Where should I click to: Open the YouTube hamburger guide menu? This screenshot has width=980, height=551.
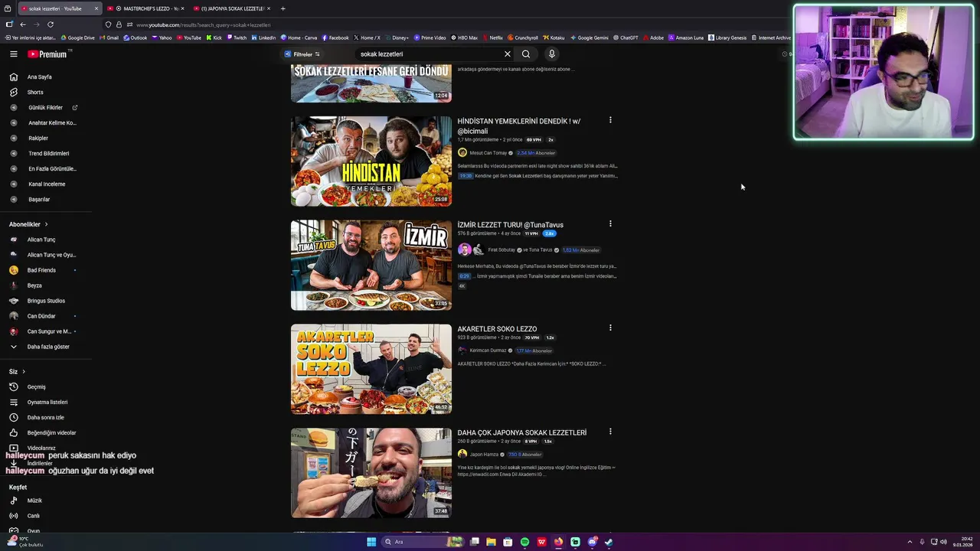click(x=13, y=54)
